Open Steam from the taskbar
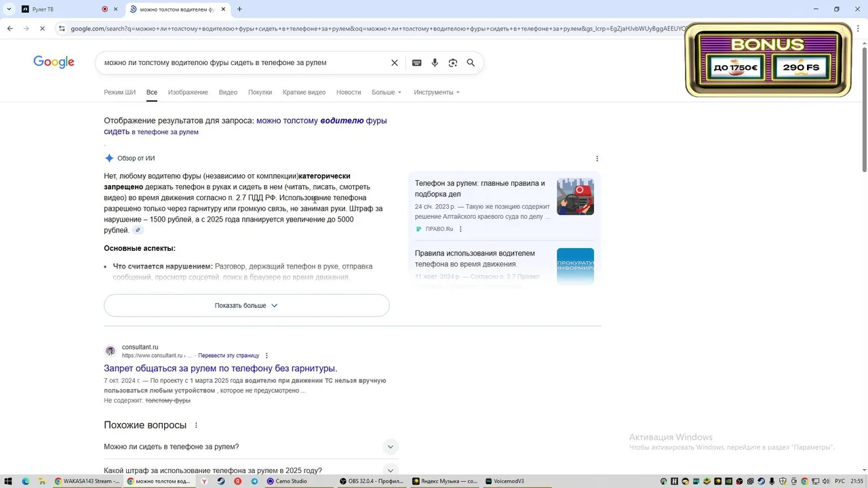 click(x=221, y=481)
